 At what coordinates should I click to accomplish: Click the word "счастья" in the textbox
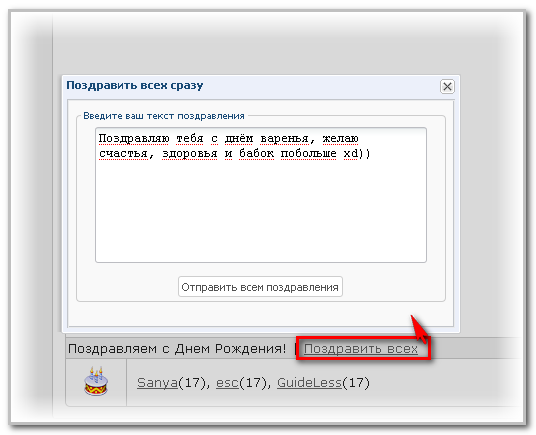click(x=123, y=154)
